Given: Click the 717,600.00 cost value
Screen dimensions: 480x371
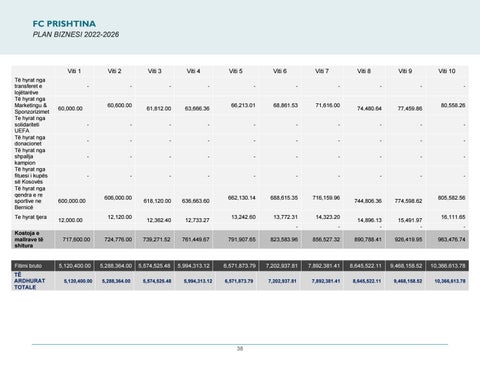Looking at the screenshot, I should 76,239.
